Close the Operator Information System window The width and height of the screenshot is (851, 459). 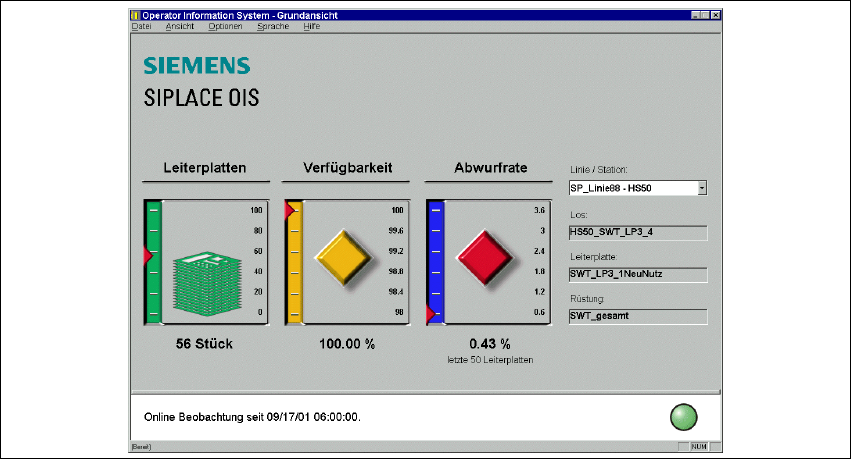[x=716, y=15]
